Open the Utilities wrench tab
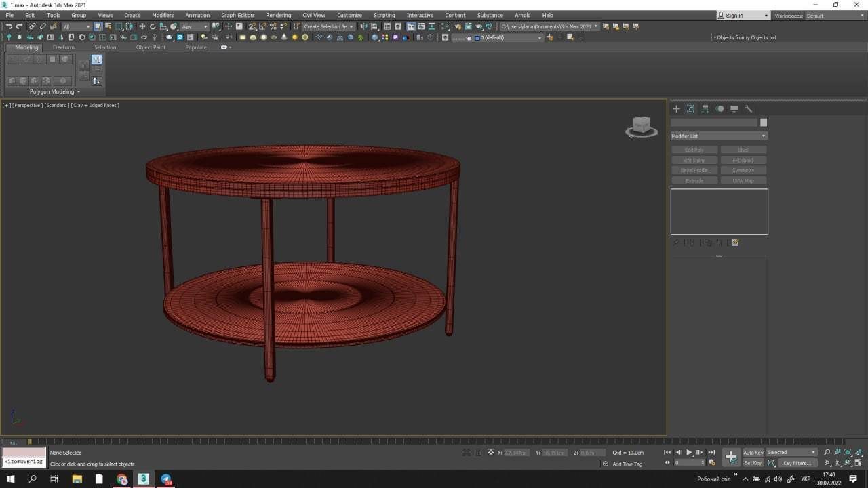This screenshot has height=488, width=868. pyautogui.click(x=749, y=108)
